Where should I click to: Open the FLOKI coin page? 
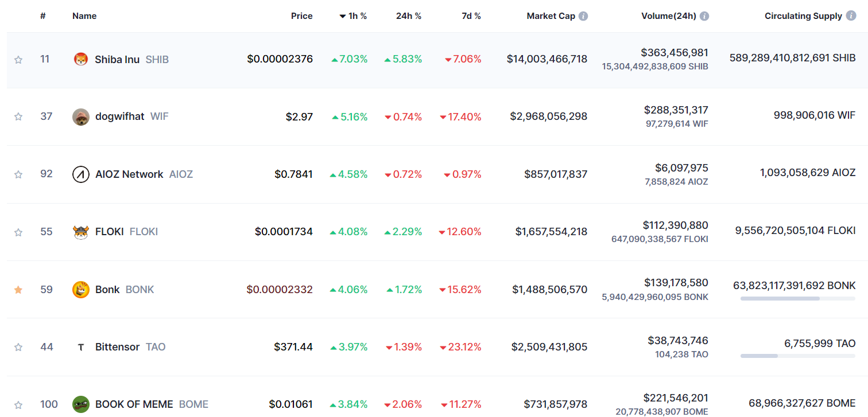(x=126, y=232)
